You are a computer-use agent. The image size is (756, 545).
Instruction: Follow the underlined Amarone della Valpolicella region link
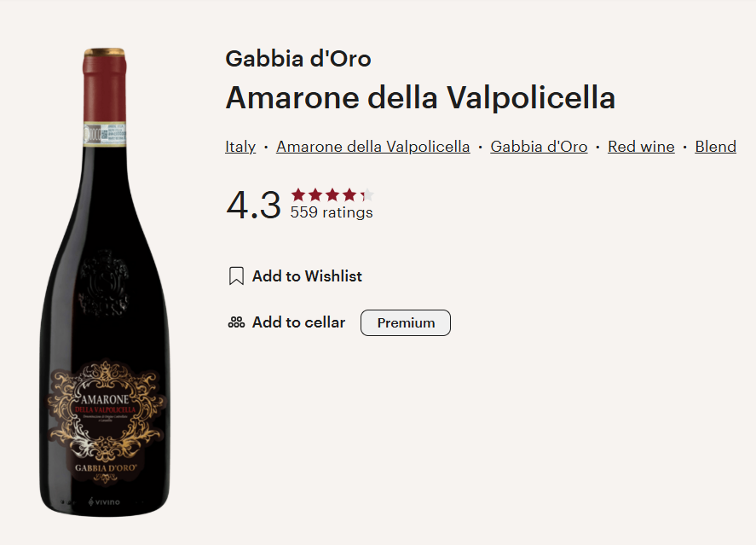[x=373, y=147]
